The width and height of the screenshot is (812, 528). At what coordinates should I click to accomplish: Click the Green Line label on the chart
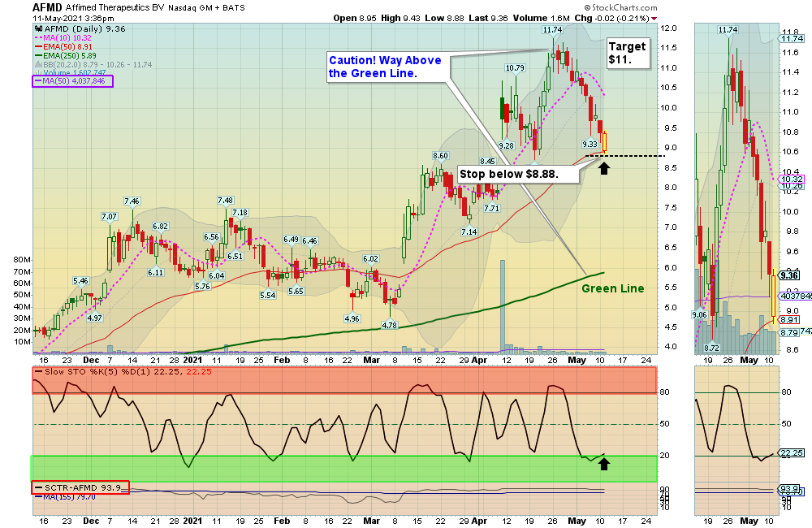611,288
